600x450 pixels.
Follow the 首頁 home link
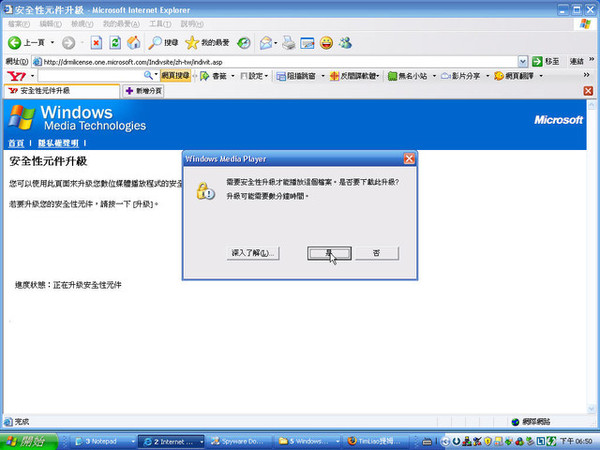coord(16,143)
